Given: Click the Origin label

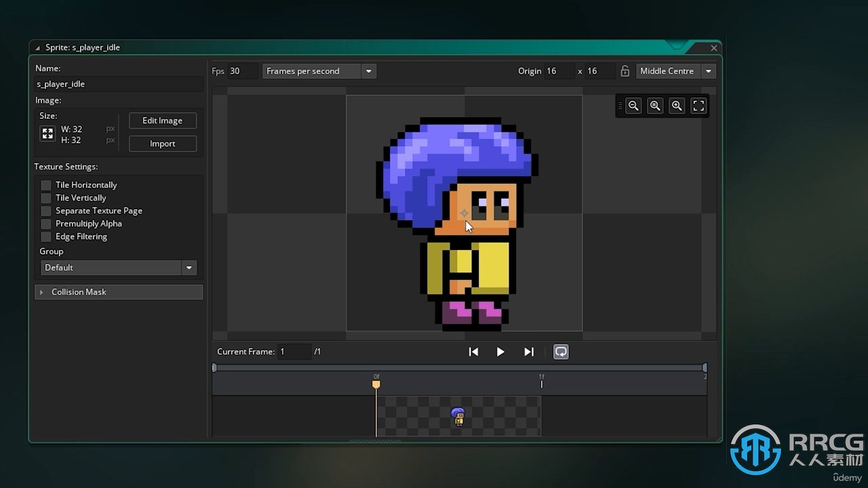Looking at the screenshot, I should 530,71.
